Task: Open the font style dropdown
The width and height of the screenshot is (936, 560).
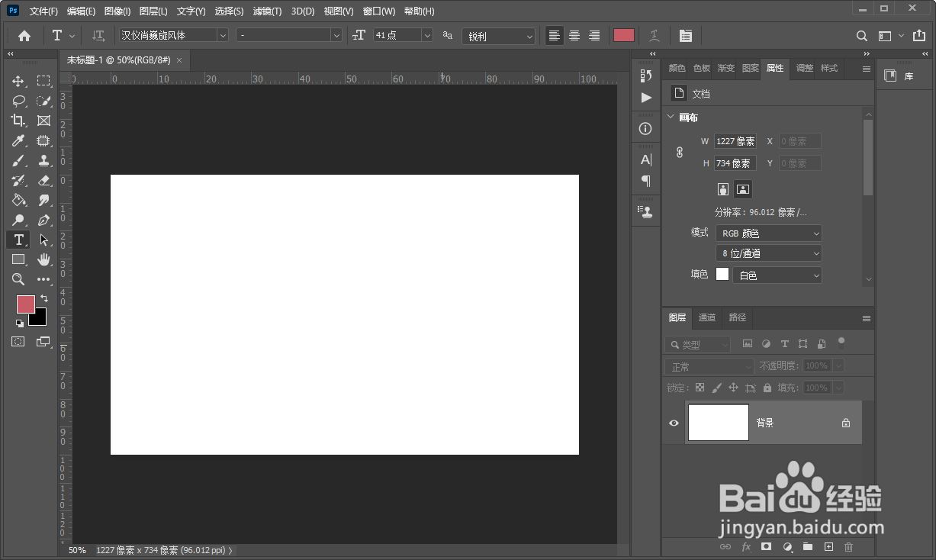Action: pyautogui.click(x=289, y=35)
